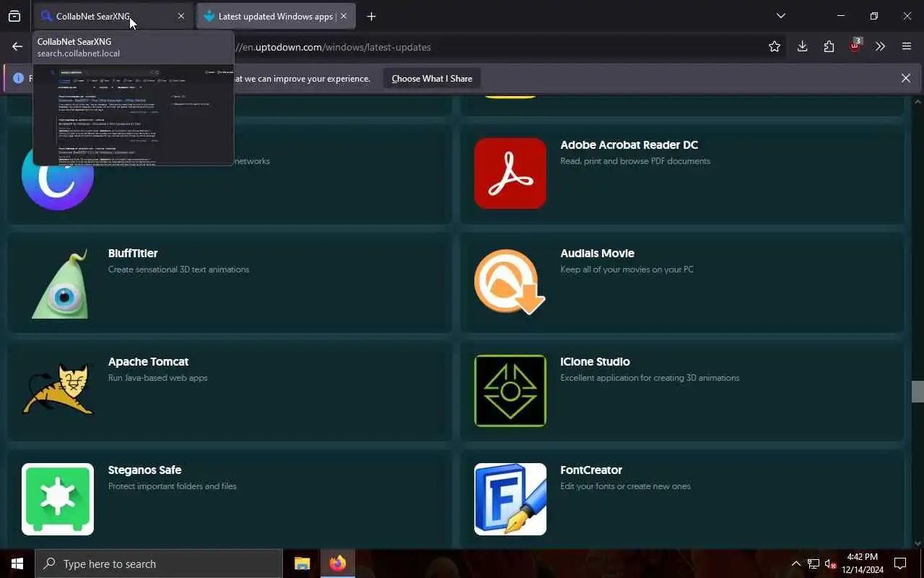Open the network status tray icon

pos(814,564)
